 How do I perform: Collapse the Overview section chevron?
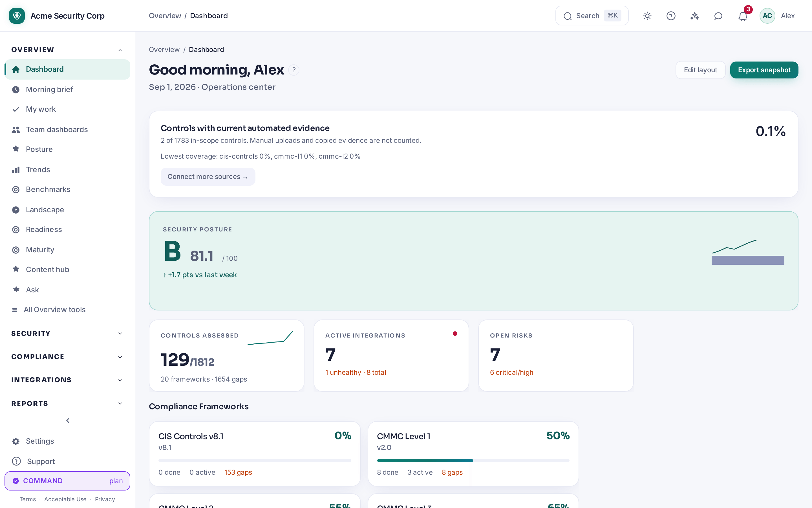point(120,50)
